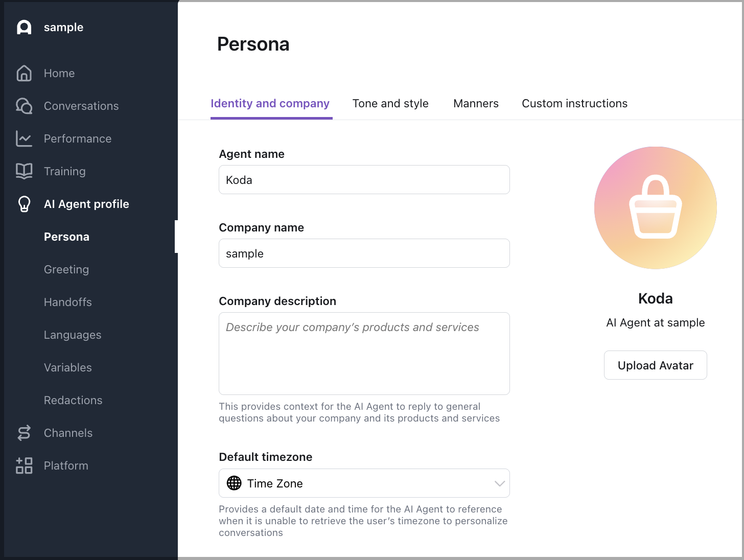Click the Platform grid-plus icon

tap(24, 466)
